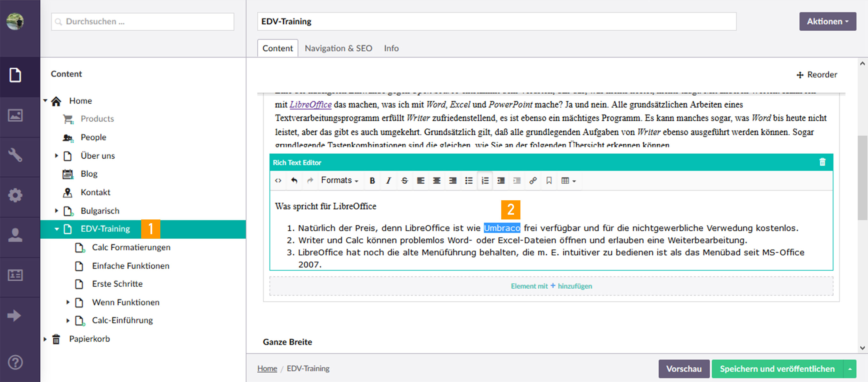Expand the Bulgarisch node

coord(56,211)
